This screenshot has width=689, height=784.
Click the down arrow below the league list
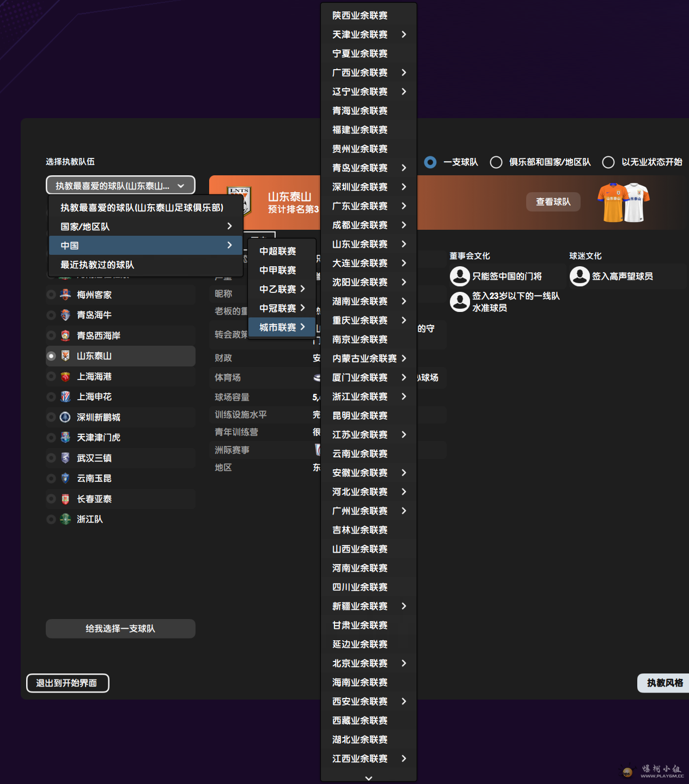pyautogui.click(x=369, y=778)
